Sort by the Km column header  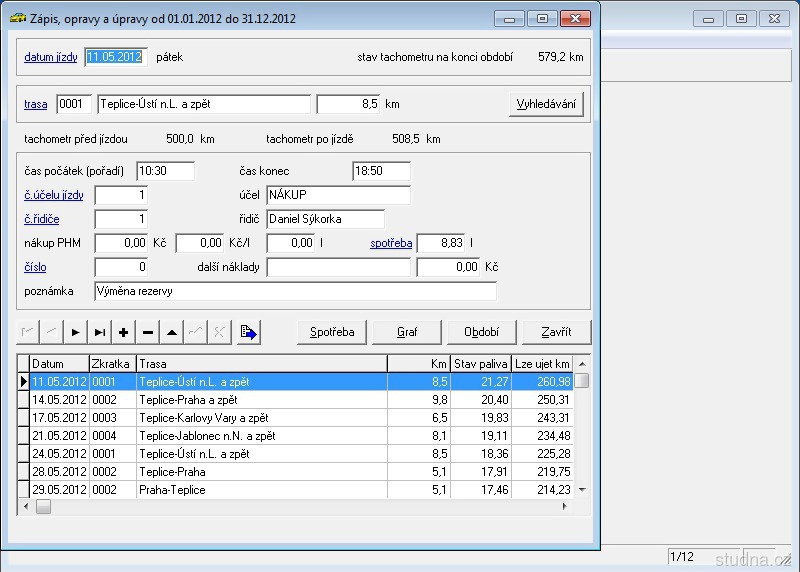click(418, 364)
